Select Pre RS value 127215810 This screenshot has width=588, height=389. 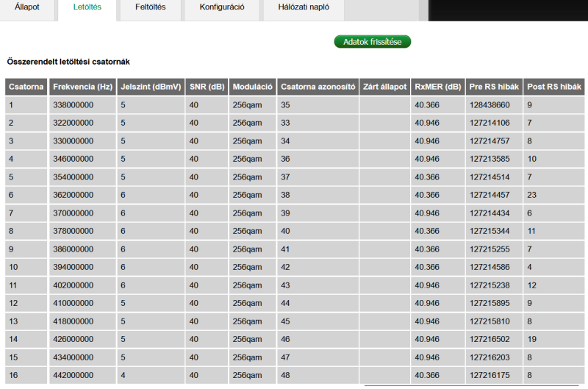[x=494, y=321]
